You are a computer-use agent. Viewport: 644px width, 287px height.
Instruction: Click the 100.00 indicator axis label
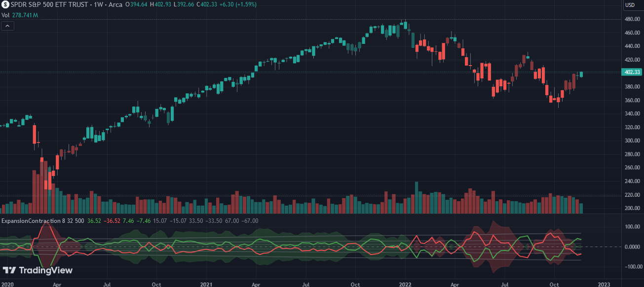tap(632, 227)
